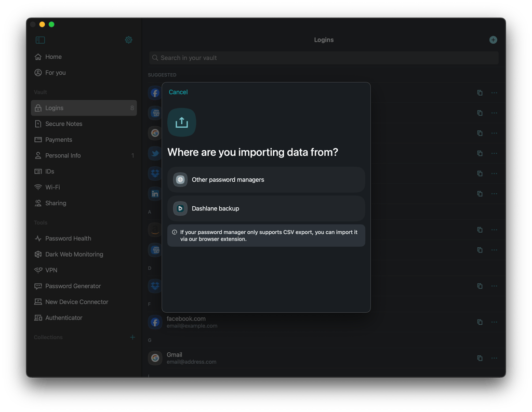
Task: Click the Password Health pulse icon
Action: [x=38, y=238]
